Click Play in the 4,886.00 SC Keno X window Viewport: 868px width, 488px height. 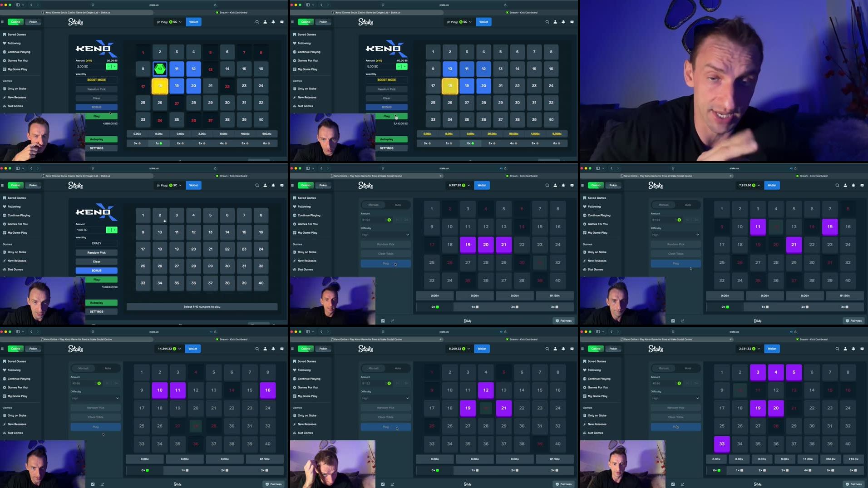click(x=96, y=116)
